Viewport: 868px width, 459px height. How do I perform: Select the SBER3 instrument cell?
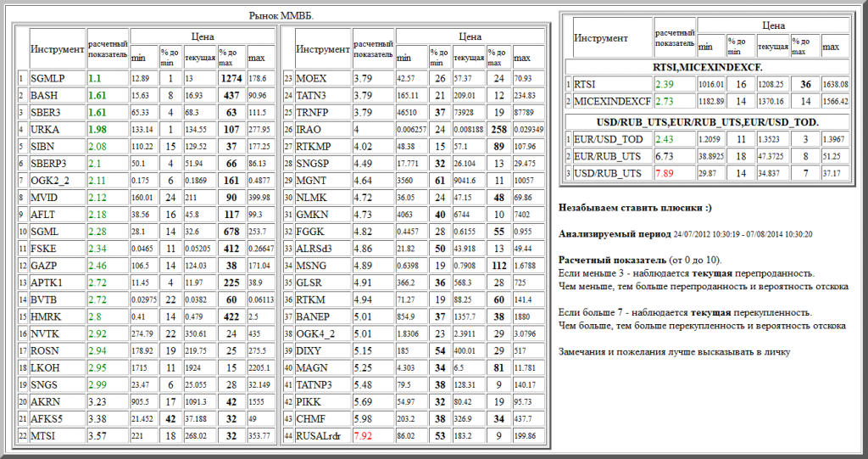(x=46, y=112)
